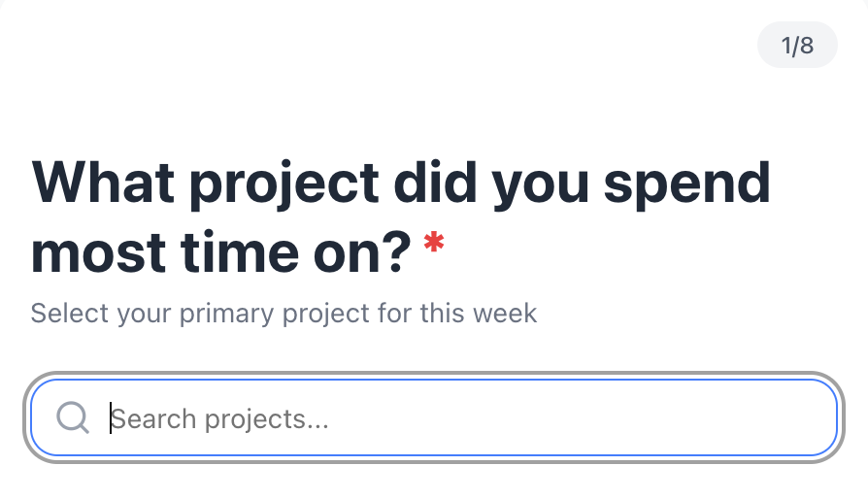Image resolution: width=868 pixels, height=499 pixels.
Task: Click the 'most time on?' heading line
Action: (x=222, y=251)
